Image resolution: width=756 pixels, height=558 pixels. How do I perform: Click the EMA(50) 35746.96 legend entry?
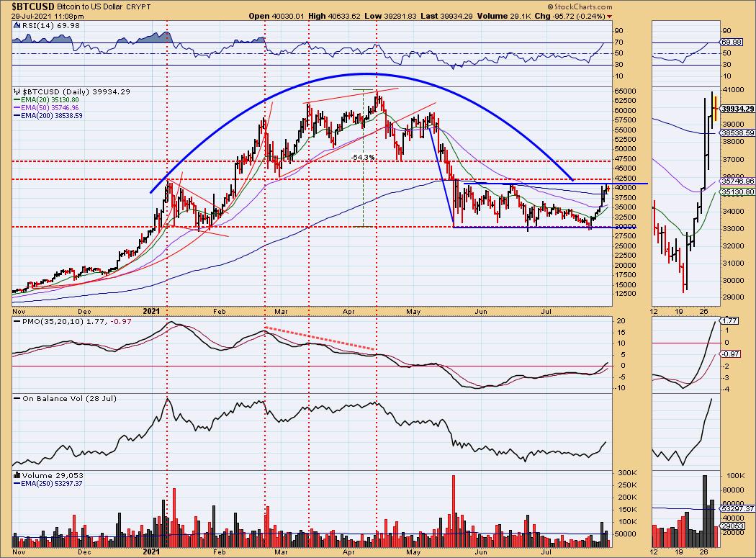coord(46,107)
